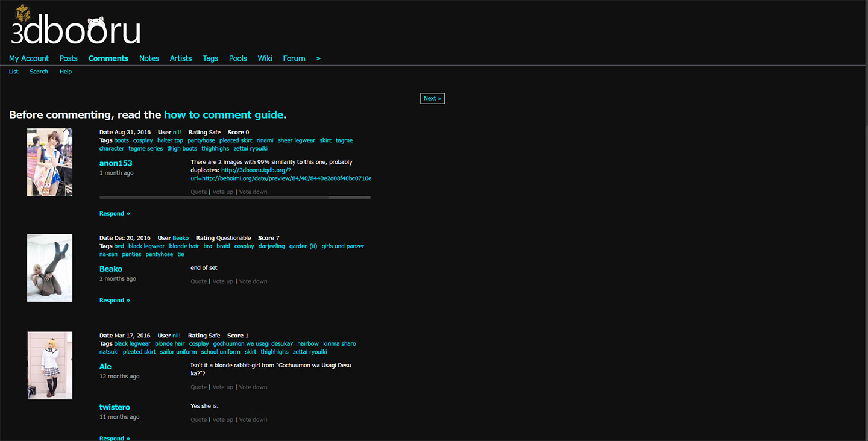Click the hairbow tag
868x441 pixels.
point(308,344)
